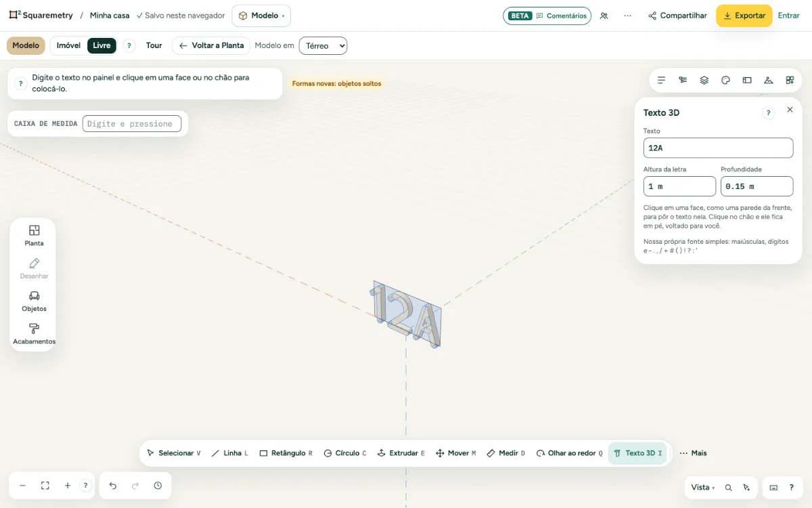The image size is (812, 508).
Task: Click the Caixa de Medida input field
Action: (x=132, y=124)
